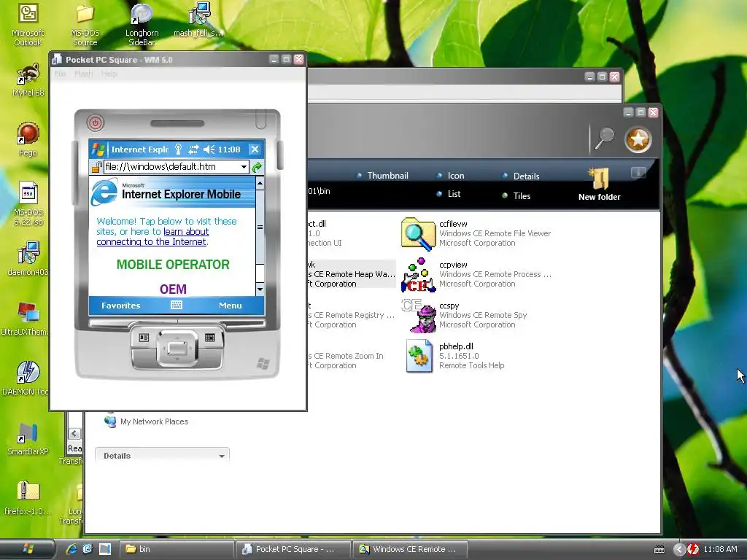Open the Help menu in Pocket PC Square
Image resolution: width=747 pixels, height=560 pixels.
[109, 74]
